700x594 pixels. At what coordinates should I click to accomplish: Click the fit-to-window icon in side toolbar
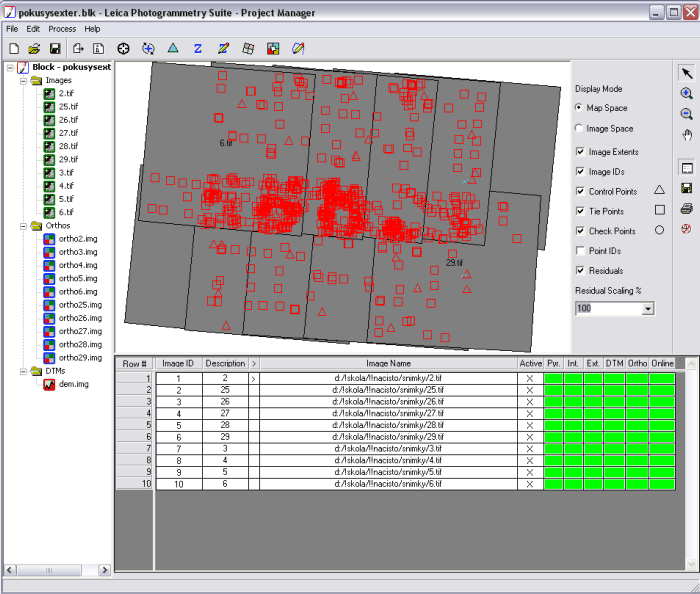click(687, 168)
